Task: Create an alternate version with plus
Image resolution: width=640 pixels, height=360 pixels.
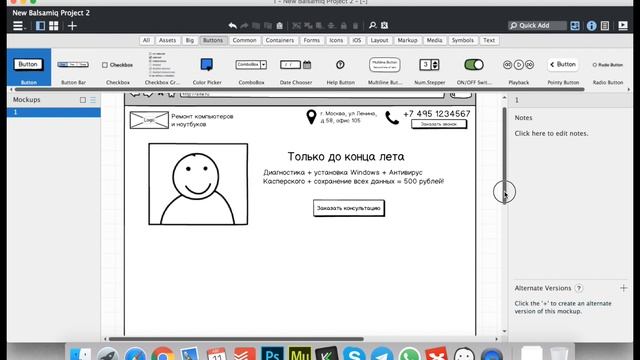Action: coord(623,288)
